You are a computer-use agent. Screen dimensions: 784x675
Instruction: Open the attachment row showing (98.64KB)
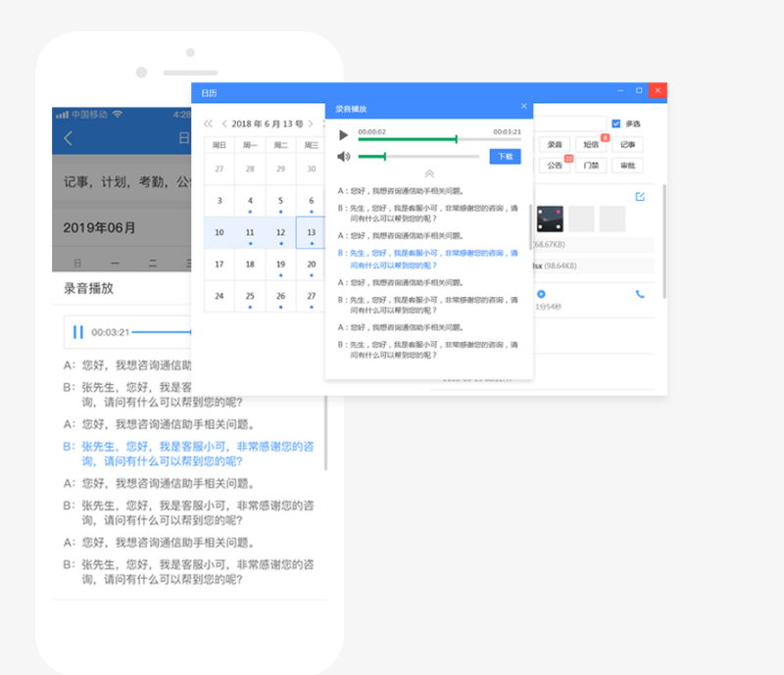[594, 265]
